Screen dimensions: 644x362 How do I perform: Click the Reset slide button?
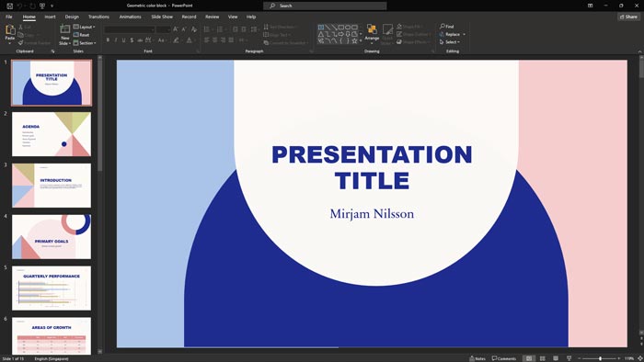click(x=81, y=35)
